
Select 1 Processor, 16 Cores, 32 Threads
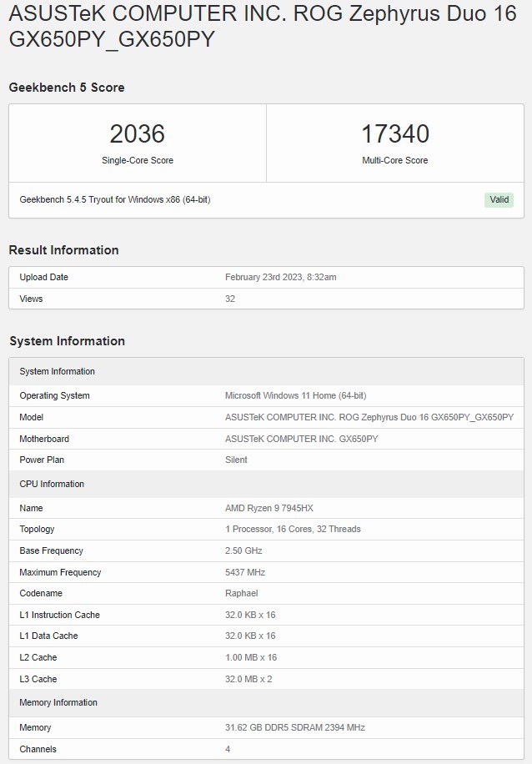tap(293, 529)
